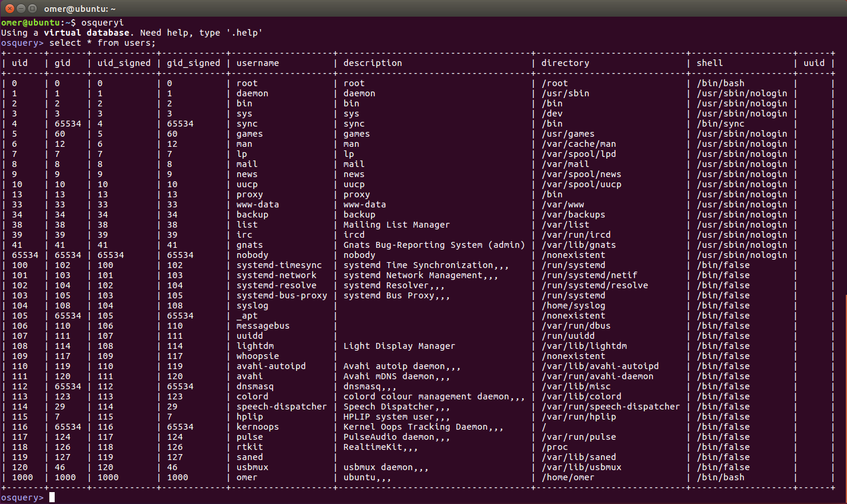
Task: Place cursor at the bottom osquery> prompt
Action: (x=52, y=497)
